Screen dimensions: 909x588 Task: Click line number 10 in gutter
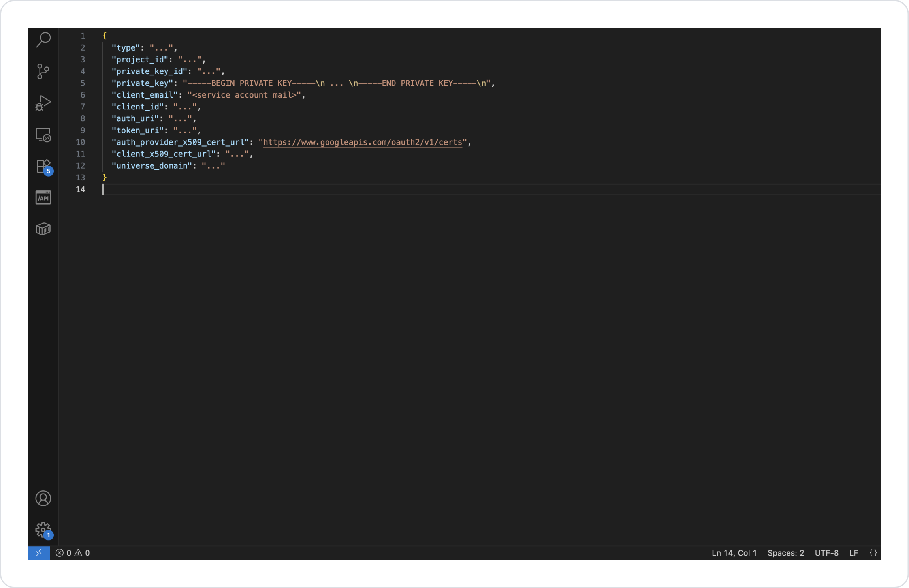pos(80,142)
